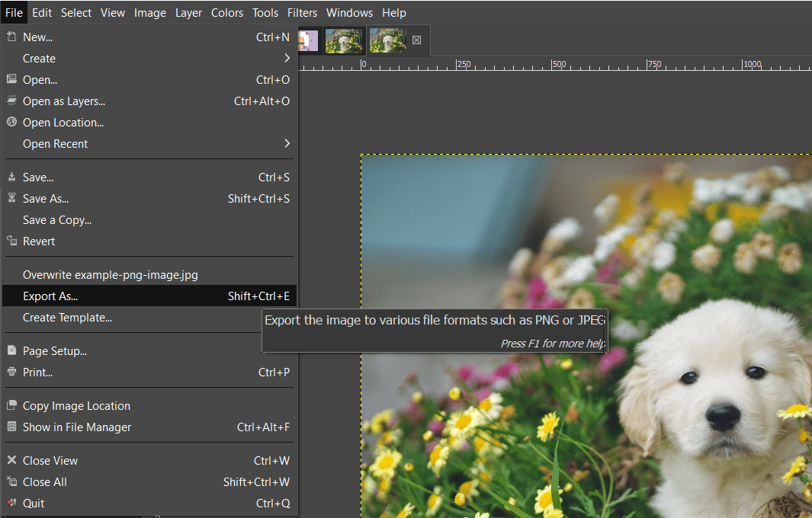812x518 pixels.
Task: Click the Open Location globe icon
Action: pyautogui.click(x=12, y=122)
